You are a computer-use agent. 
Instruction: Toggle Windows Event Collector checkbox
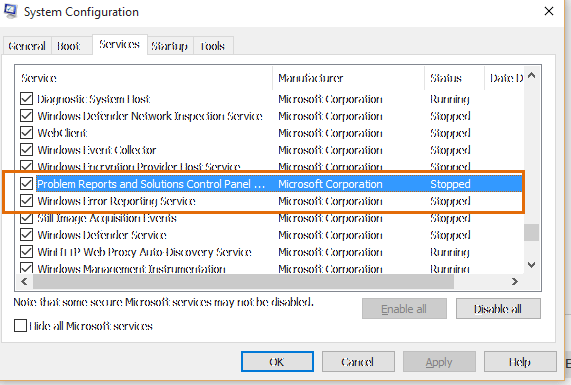(x=26, y=150)
